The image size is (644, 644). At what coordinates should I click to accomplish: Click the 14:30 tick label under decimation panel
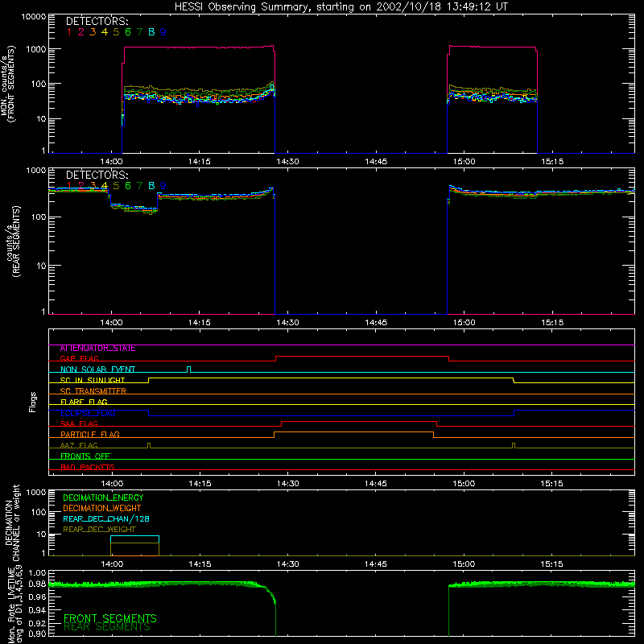(x=287, y=564)
